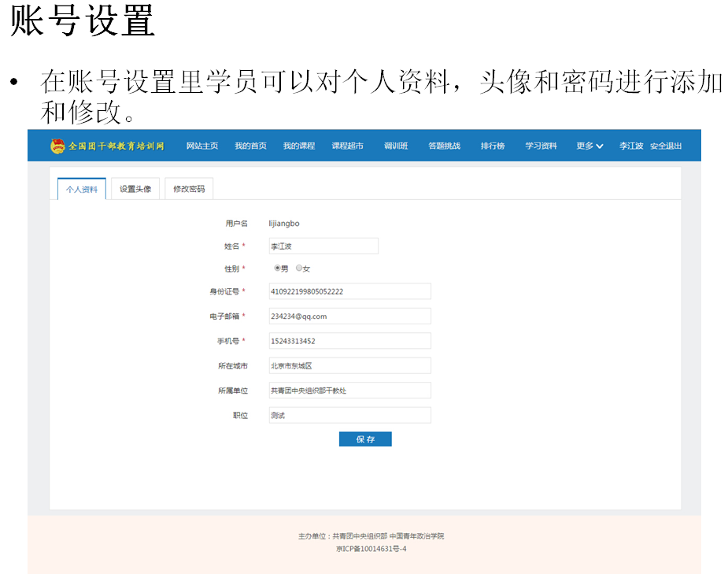Viewport: 728px width, 574px height.
Task: Click the user name 李江波 link
Action: tap(631, 146)
